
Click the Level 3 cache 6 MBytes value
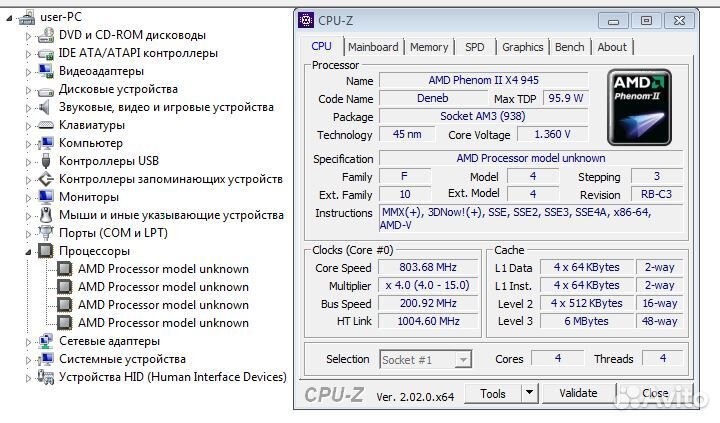586,321
